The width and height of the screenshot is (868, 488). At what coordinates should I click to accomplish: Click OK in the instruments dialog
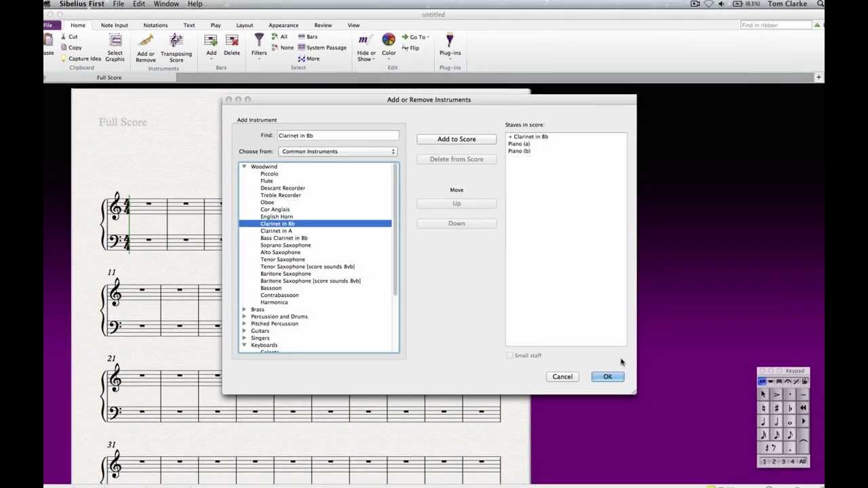click(608, 377)
